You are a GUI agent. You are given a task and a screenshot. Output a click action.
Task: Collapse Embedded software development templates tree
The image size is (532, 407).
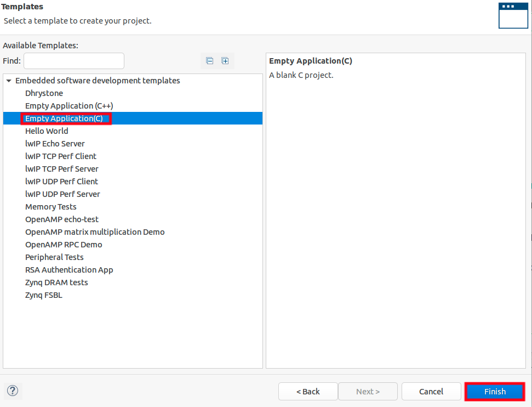9,81
